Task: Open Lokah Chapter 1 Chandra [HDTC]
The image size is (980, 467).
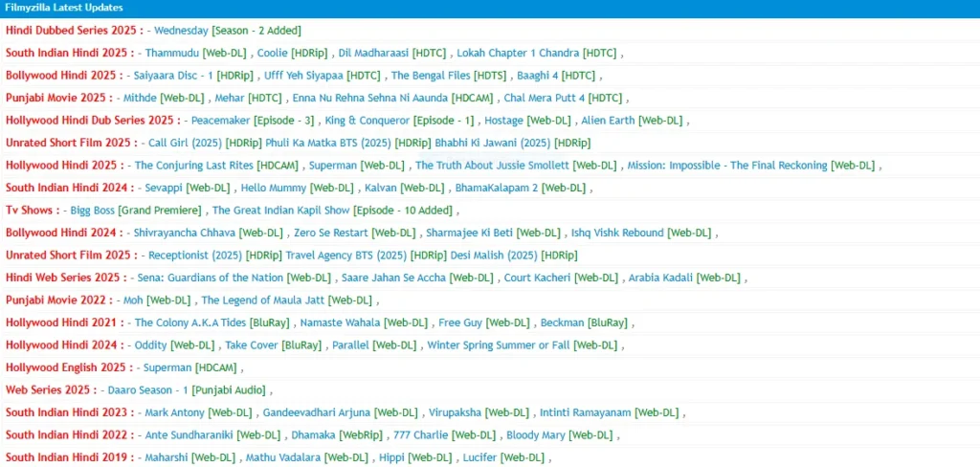Action: [x=536, y=53]
